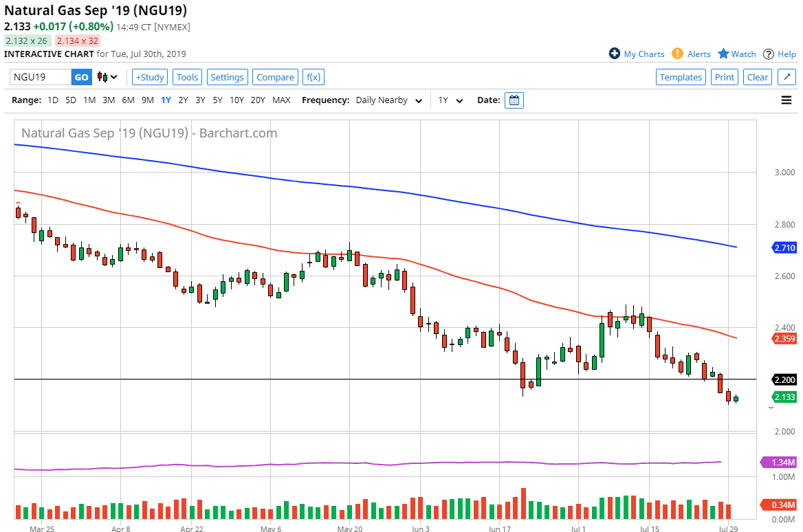Open the My Charts link
This screenshot has width=803, height=532.
[x=643, y=54]
